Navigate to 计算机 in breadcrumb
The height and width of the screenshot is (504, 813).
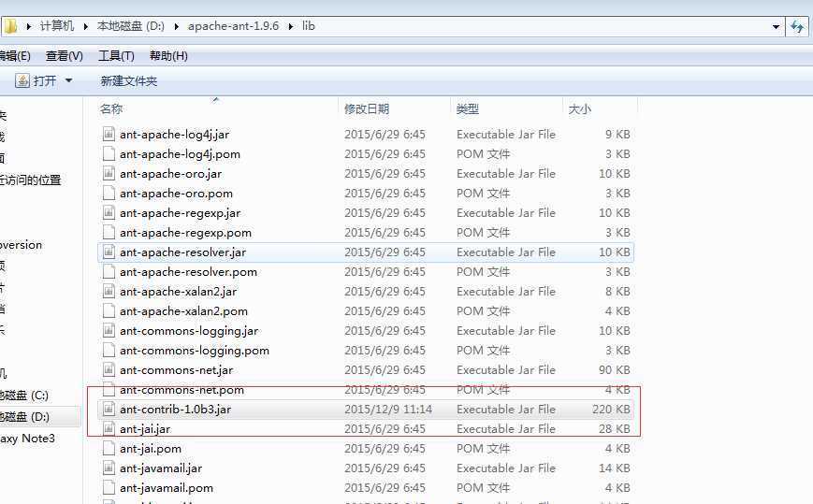click(57, 26)
